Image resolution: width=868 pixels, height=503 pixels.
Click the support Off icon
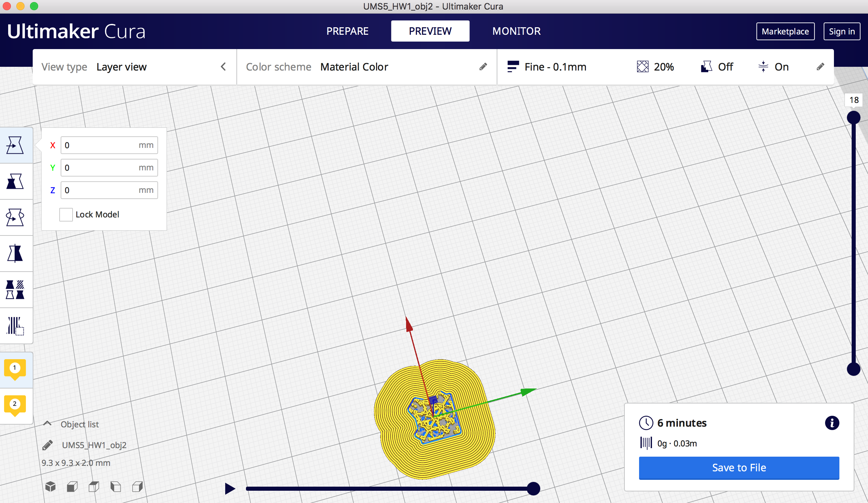coord(707,67)
